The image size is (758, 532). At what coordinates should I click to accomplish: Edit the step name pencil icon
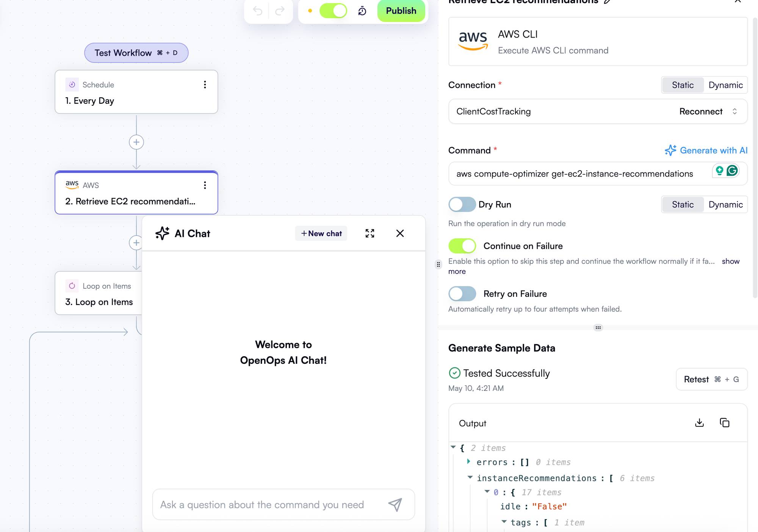pos(607,2)
